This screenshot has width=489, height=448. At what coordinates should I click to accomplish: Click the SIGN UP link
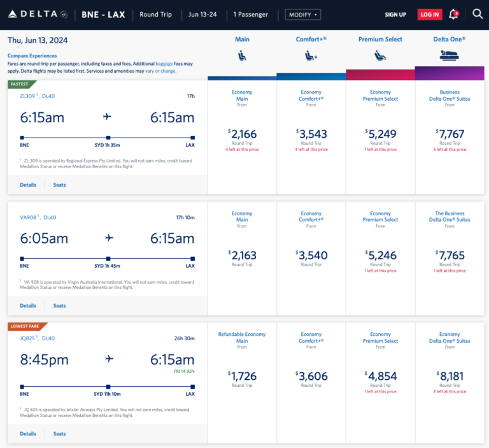point(395,14)
